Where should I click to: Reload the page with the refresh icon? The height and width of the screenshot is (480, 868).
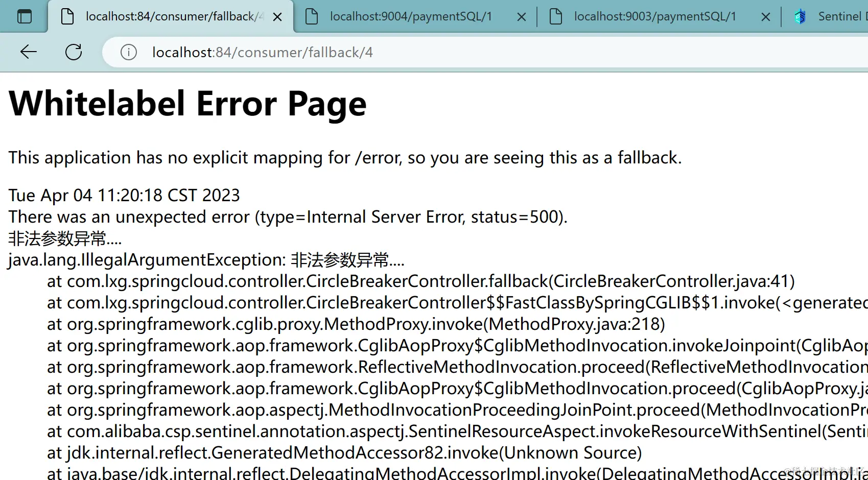[x=74, y=52]
